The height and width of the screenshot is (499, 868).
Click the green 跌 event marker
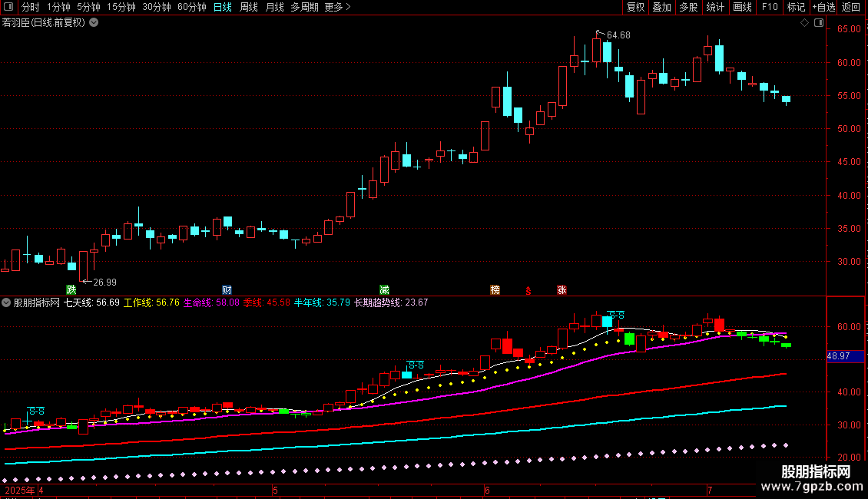click(x=71, y=290)
